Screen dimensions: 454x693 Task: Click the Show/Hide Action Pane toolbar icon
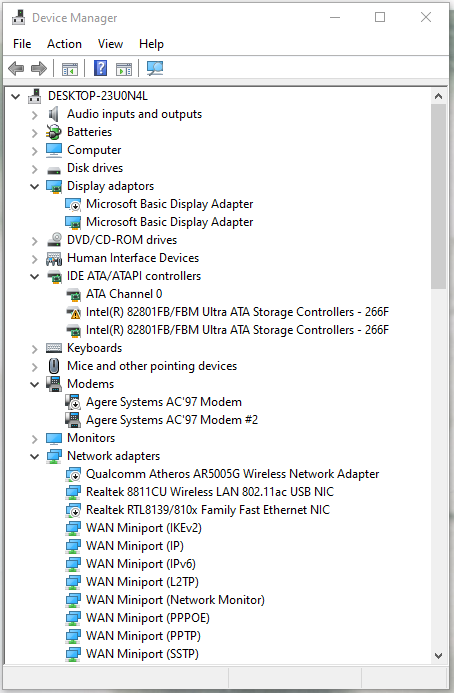(124, 69)
